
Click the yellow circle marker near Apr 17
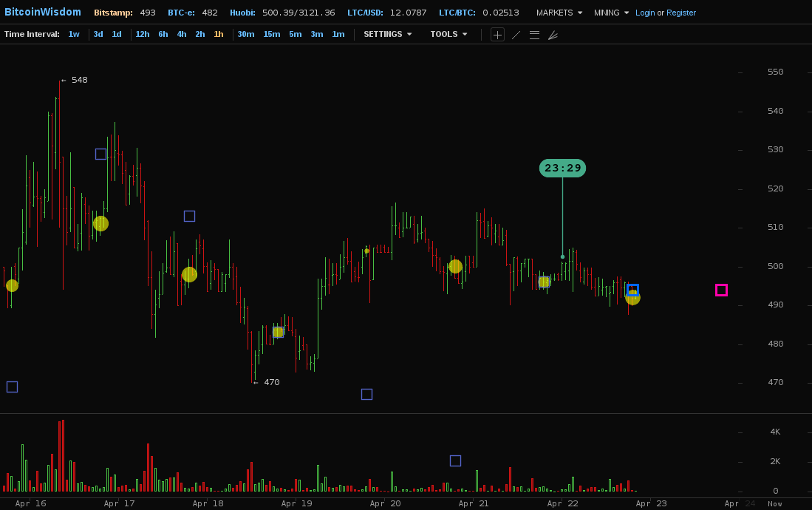pyautogui.click(x=100, y=223)
